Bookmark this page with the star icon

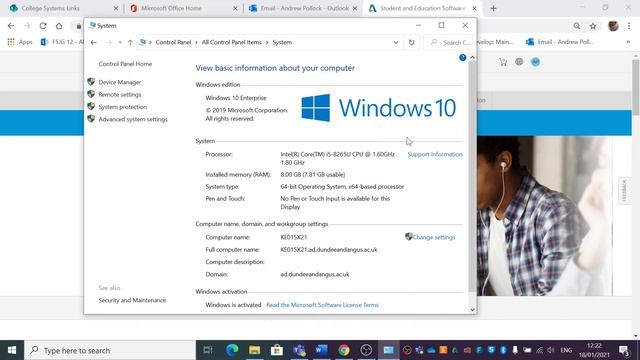[x=593, y=26]
